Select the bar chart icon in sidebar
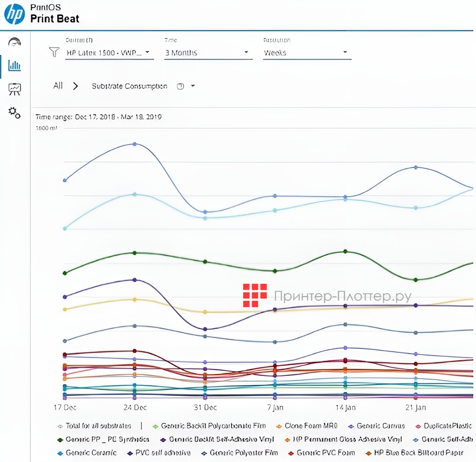This screenshot has width=476, height=462. point(15,66)
